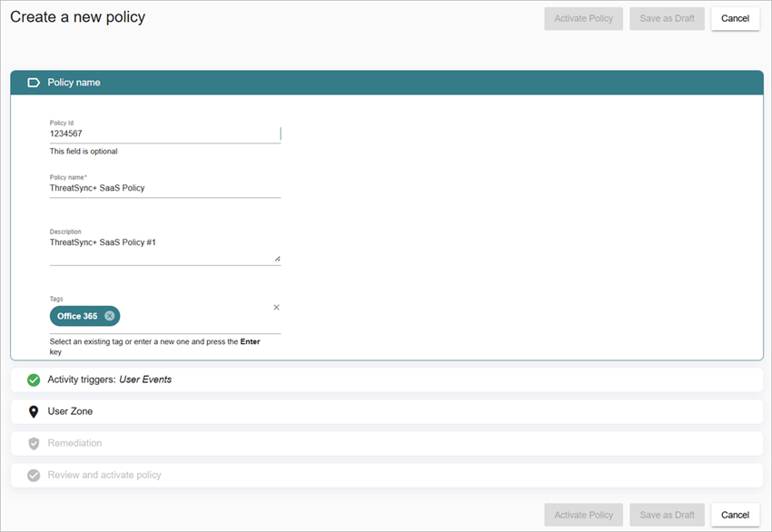This screenshot has height=532, width=772.
Task: Click the gray checkmark on Review and activate policy
Action: [34, 475]
